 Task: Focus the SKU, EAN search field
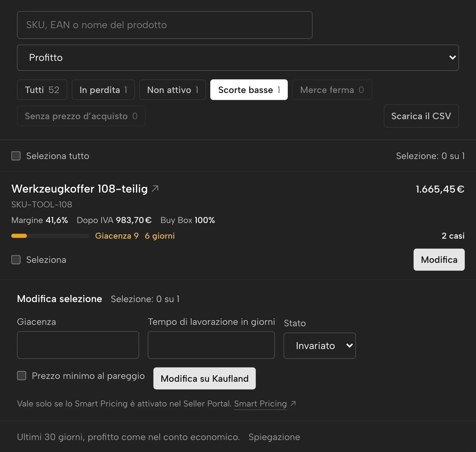(165, 25)
